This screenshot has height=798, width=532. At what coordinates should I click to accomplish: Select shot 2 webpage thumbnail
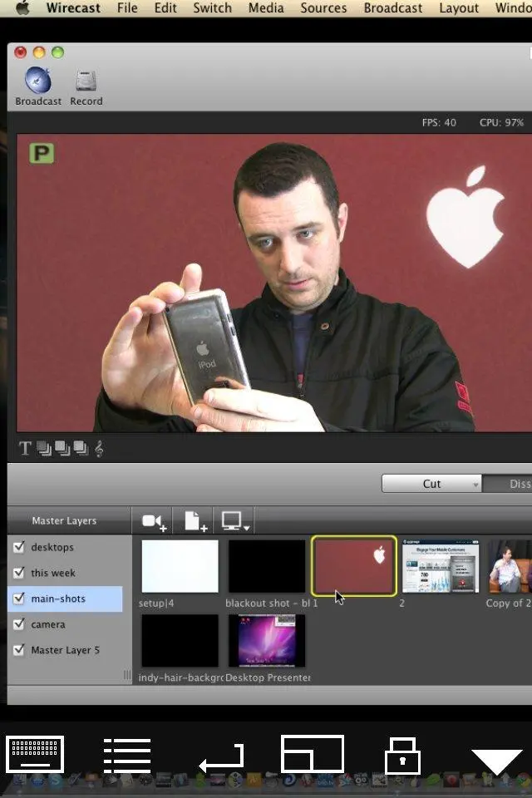(441, 566)
